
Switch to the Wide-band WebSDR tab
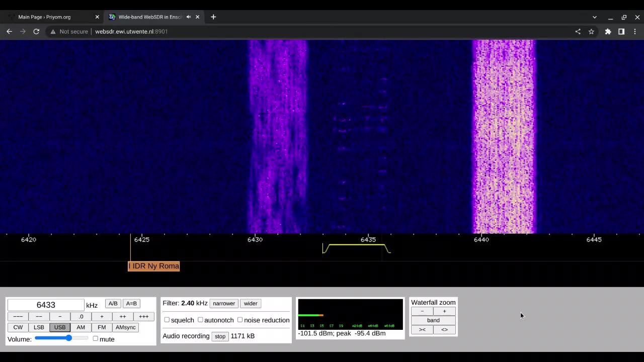click(153, 17)
